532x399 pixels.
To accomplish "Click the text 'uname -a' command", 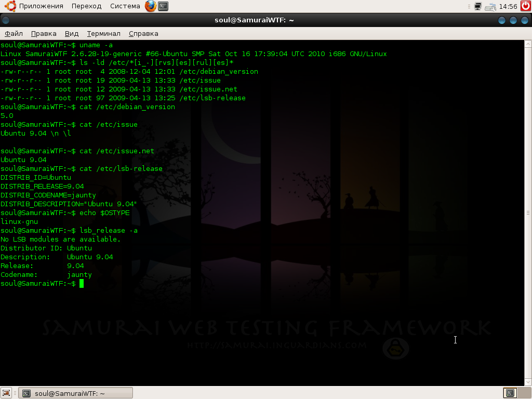I will tap(96, 45).
